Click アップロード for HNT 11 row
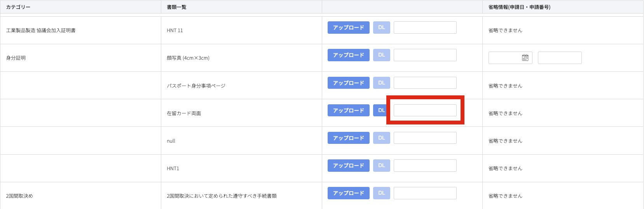Screen dimensions: 644x209 pos(348,28)
